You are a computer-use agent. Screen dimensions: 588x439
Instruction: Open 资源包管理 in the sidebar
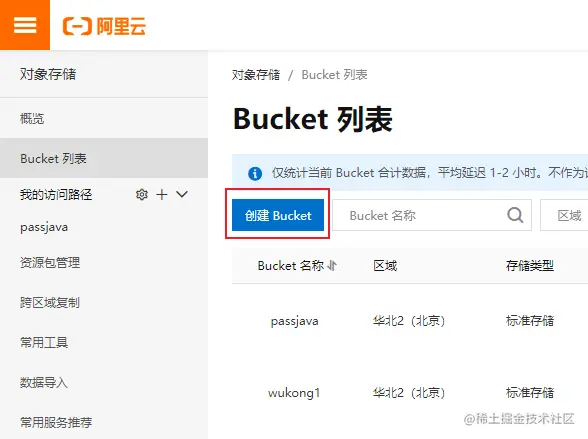pos(50,262)
